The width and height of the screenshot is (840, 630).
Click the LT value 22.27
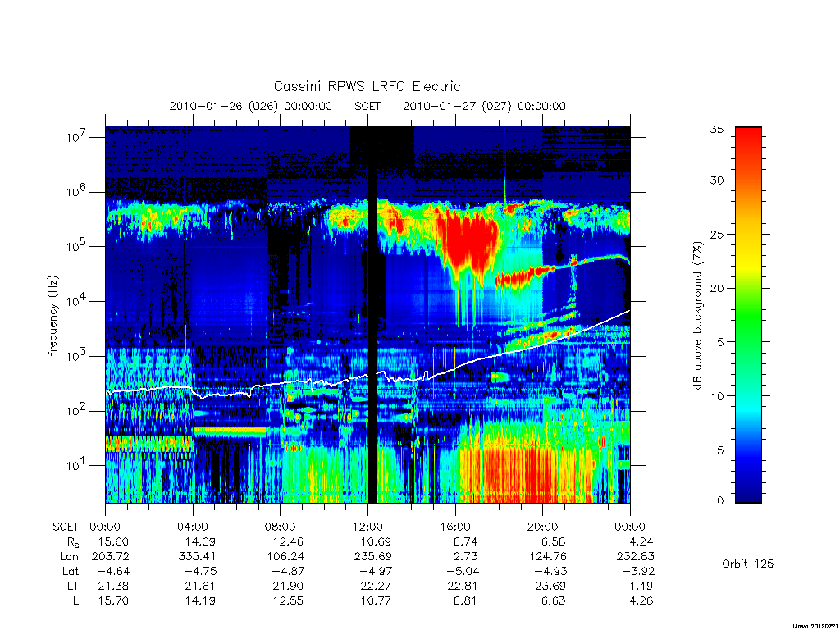[x=376, y=586]
